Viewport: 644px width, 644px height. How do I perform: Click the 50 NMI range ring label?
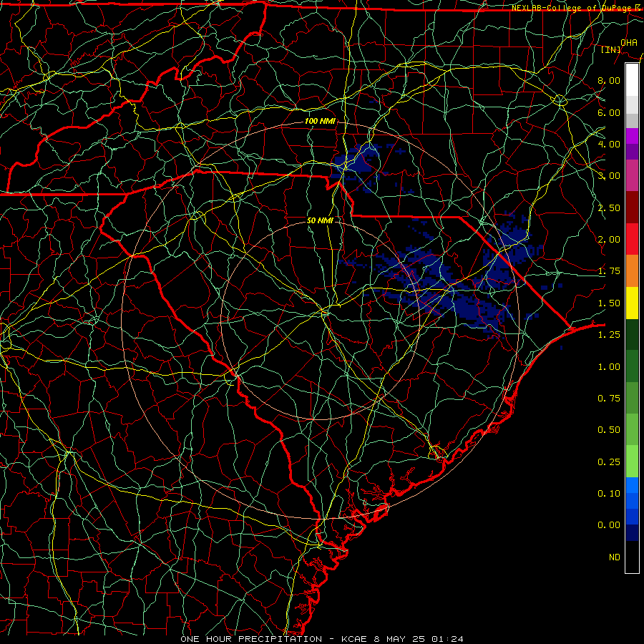coord(320,220)
